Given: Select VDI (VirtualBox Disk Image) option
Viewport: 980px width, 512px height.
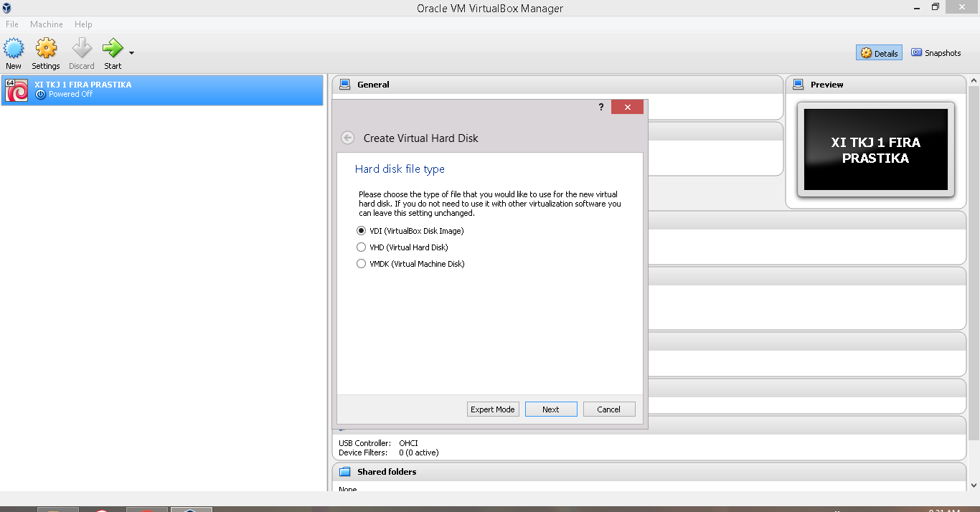Looking at the screenshot, I should click(x=411, y=231).
